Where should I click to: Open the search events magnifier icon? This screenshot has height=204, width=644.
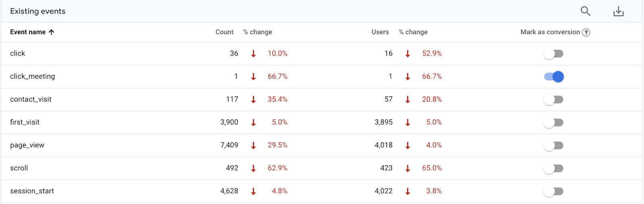(x=585, y=11)
